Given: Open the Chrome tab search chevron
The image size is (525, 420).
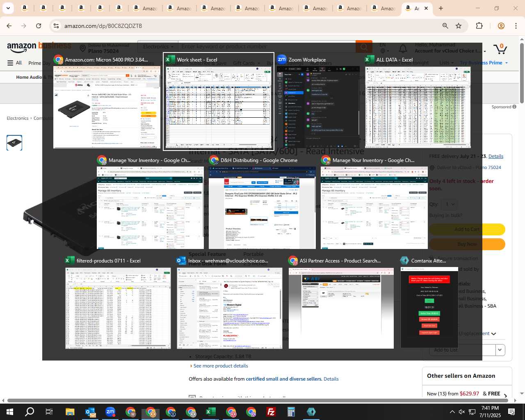Looking at the screenshot, I should click(8, 8).
